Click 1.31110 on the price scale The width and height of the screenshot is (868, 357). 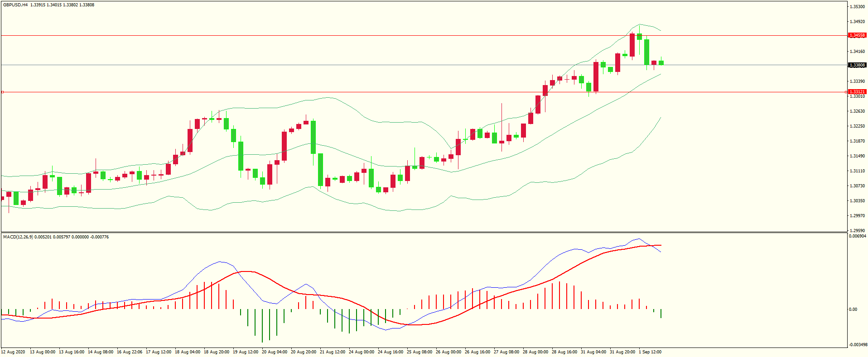click(858, 171)
